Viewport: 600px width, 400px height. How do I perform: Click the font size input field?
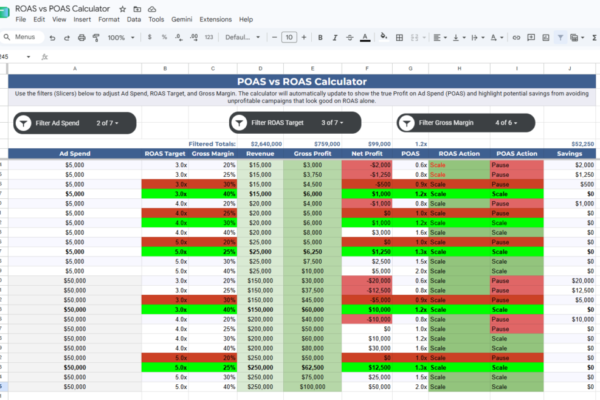289,37
